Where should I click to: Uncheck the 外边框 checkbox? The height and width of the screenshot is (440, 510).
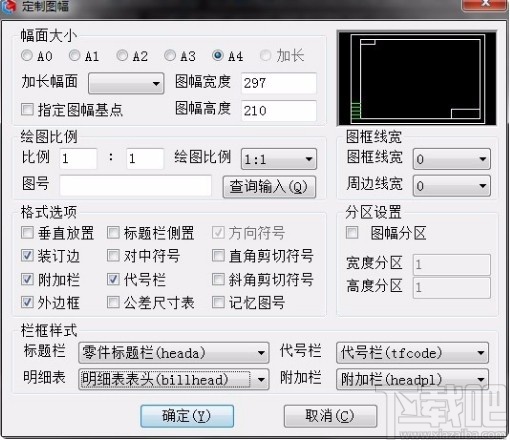click(27, 302)
